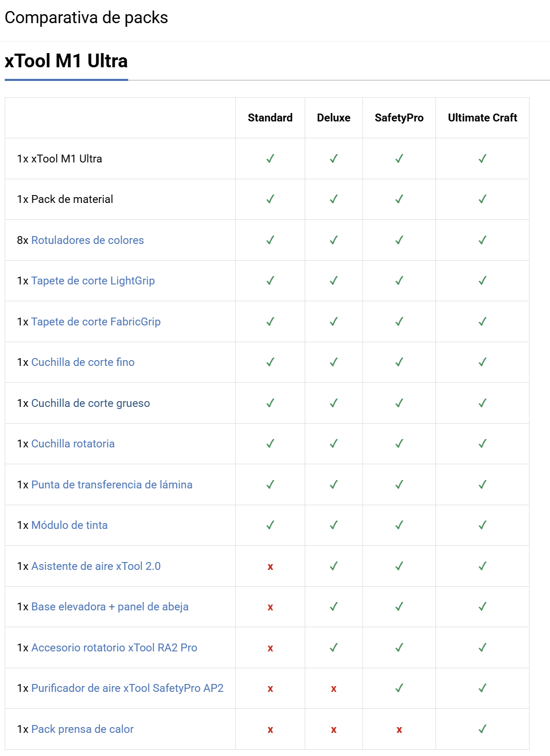Viewport: 550px width, 756px height.
Task: Select the xTool M1 Ultra tab heading
Action: pyautogui.click(x=66, y=61)
